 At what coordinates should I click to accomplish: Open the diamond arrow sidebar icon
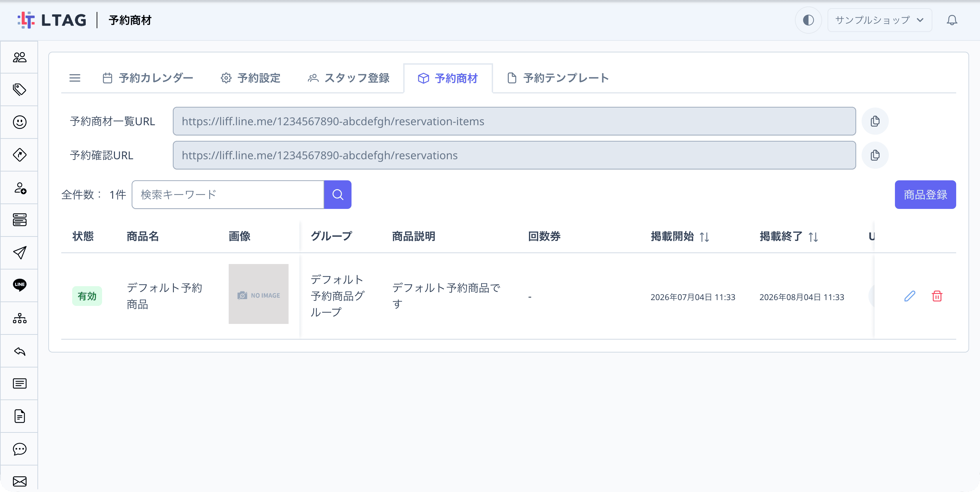(19, 155)
